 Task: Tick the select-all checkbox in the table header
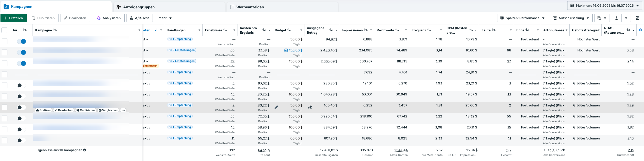[x=5, y=30]
